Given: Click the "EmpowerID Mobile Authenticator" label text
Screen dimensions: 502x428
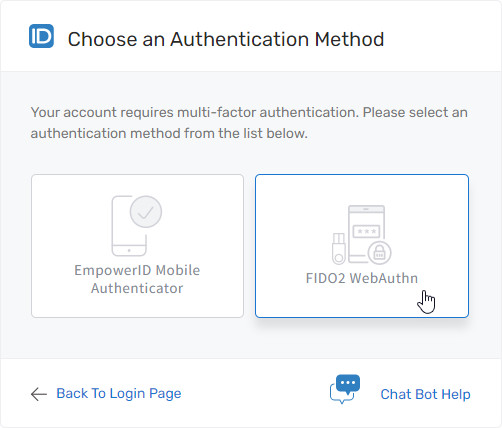Looking at the screenshot, I should [137, 279].
